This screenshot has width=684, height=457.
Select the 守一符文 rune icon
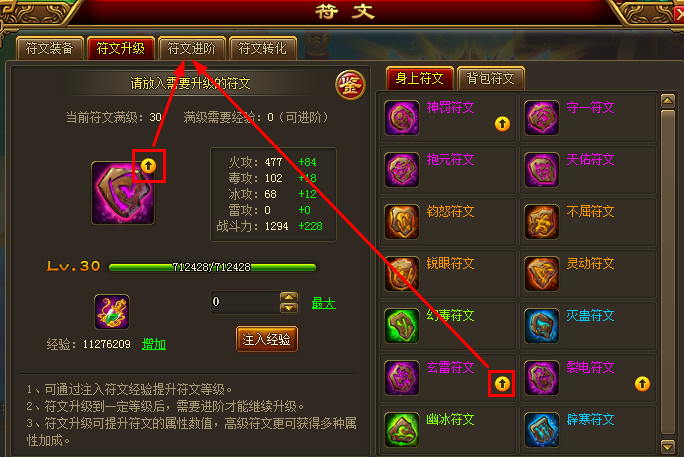[541, 118]
